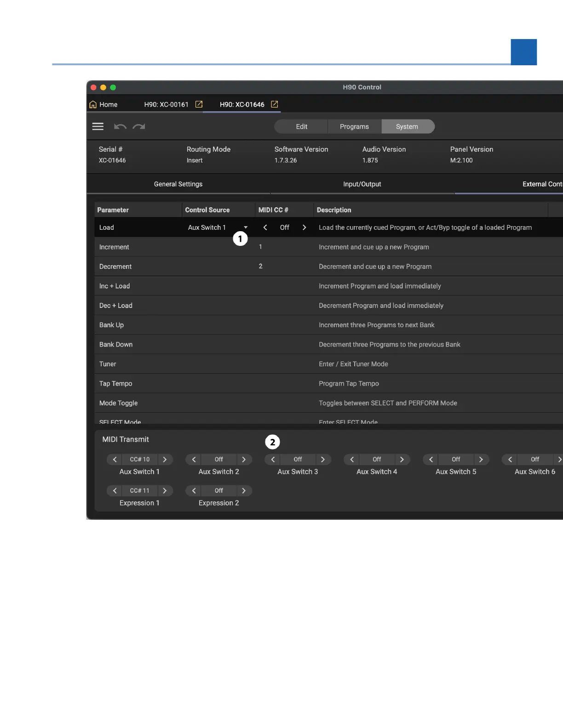Image resolution: width=563 pixels, height=728 pixels.
Task: Decrease the Load MIDI CC number
Action: click(x=265, y=227)
